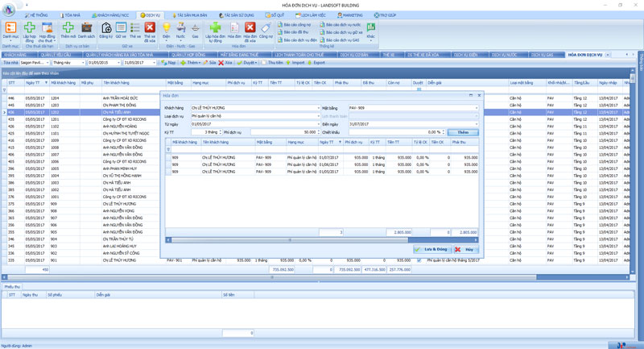Expand the Loại dịch vụ combo box
Viewport: 644px width, 349px height.
(x=318, y=116)
